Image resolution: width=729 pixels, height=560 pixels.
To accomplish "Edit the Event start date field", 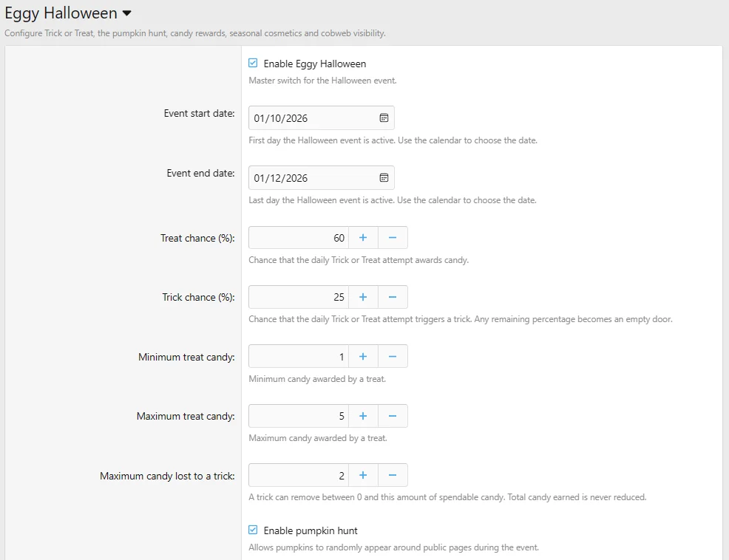I will [322, 118].
